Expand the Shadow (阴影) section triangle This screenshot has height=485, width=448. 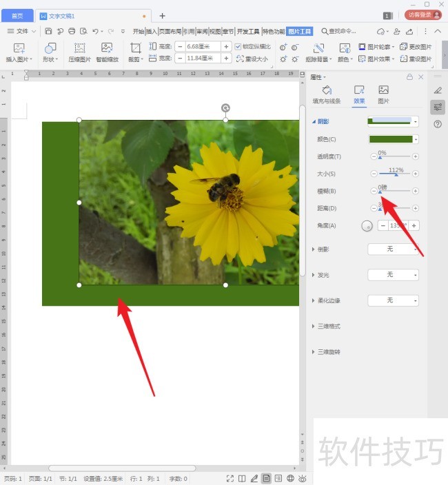(314, 121)
